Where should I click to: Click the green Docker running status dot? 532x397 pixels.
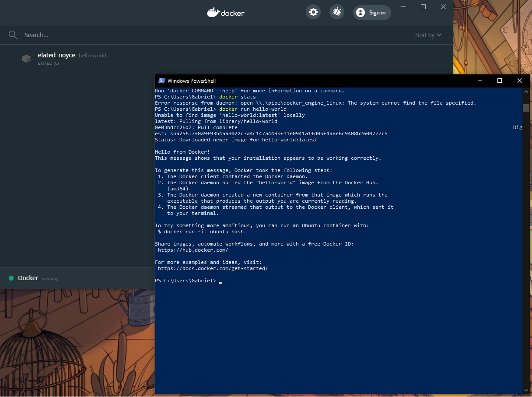[11, 278]
